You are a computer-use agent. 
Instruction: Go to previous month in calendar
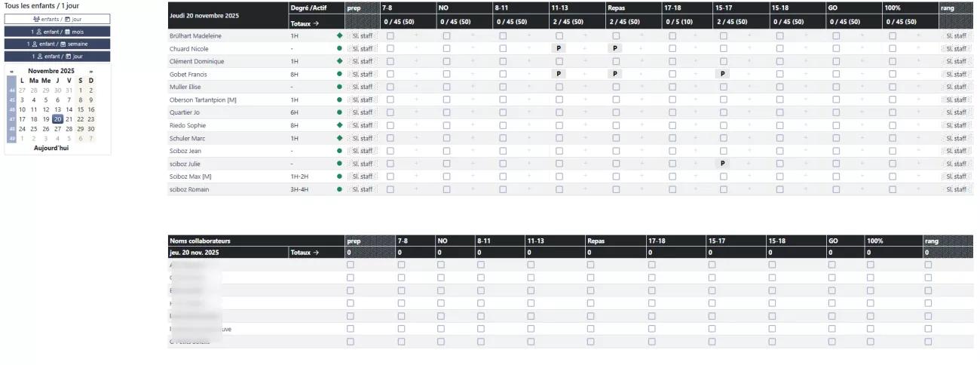pyautogui.click(x=11, y=71)
